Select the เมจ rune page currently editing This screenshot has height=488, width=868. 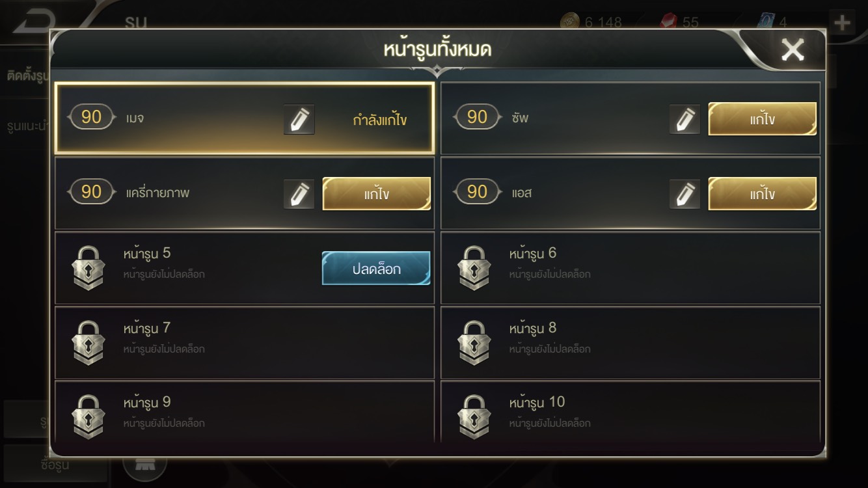coord(245,118)
